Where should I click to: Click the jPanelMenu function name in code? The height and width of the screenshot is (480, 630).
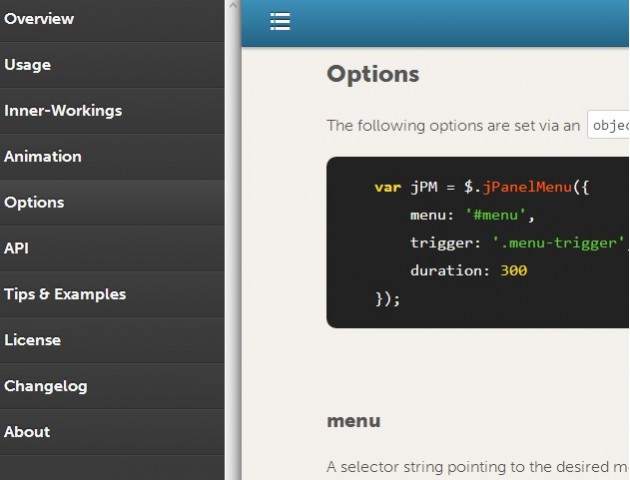tap(530, 187)
